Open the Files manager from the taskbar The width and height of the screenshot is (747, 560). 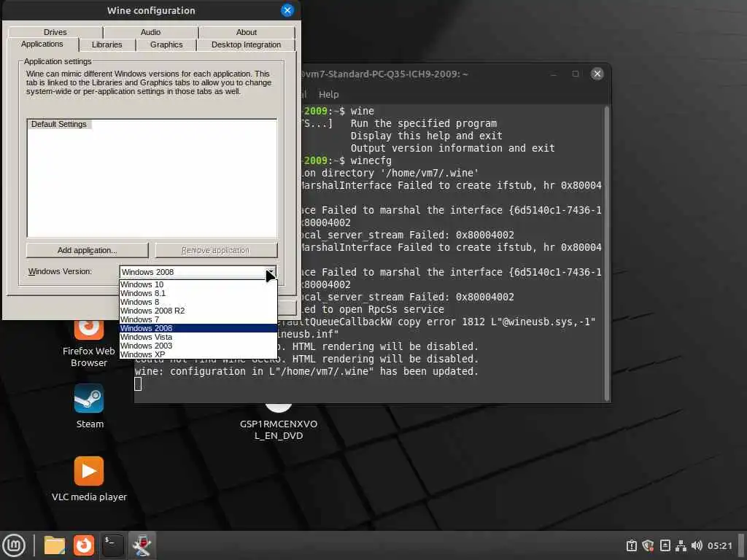pyautogui.click(x=55, y=545)
